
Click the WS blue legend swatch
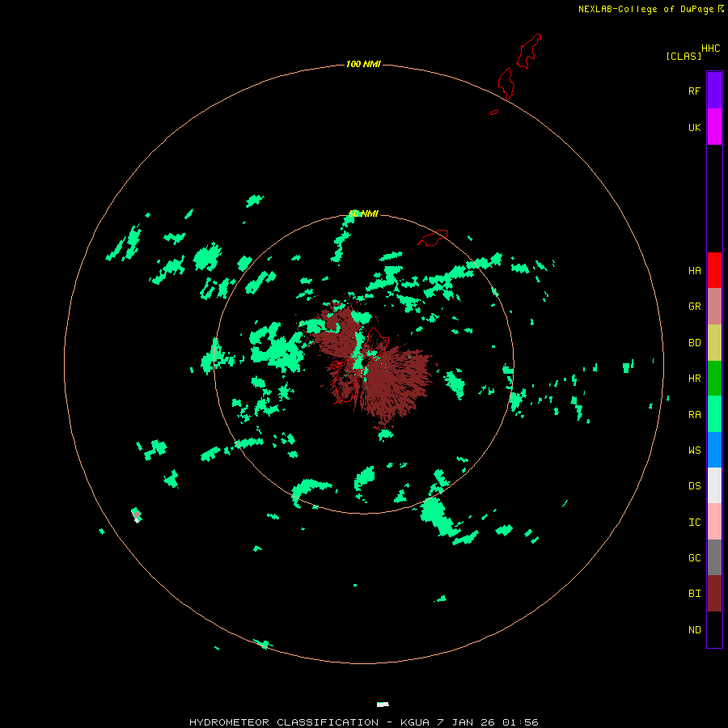[714, 450]
